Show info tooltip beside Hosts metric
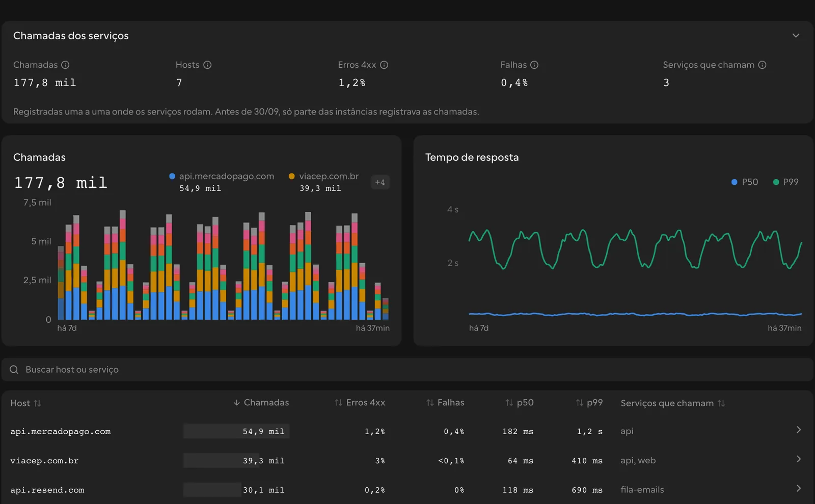The height and width of the screenshot is (504, 815). pos(207,65)
